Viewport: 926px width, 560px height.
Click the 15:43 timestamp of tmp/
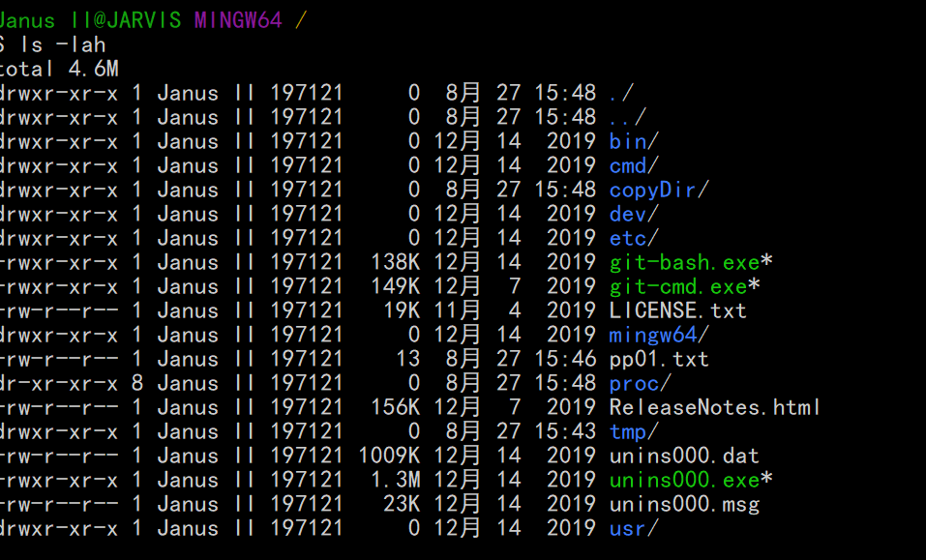565,432
